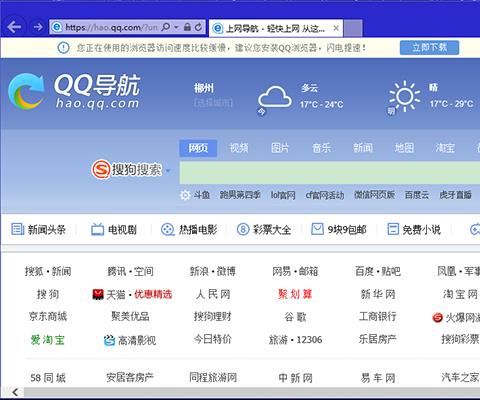480x400 pixels.
Task: Click the 彩票大全 lottery ball icon
Action: (x=243, y=229)
